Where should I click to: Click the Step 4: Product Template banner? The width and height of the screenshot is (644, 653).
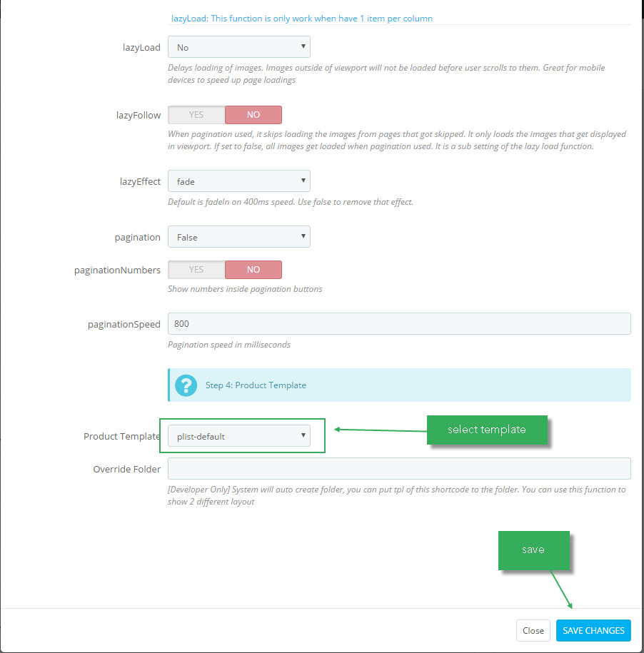(x=399, y=385)
